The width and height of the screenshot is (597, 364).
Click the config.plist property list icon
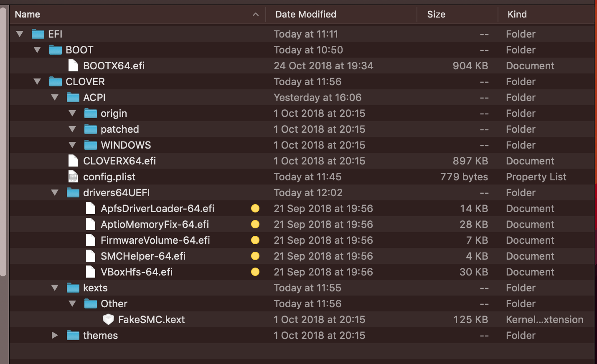[x=73, y=177]
